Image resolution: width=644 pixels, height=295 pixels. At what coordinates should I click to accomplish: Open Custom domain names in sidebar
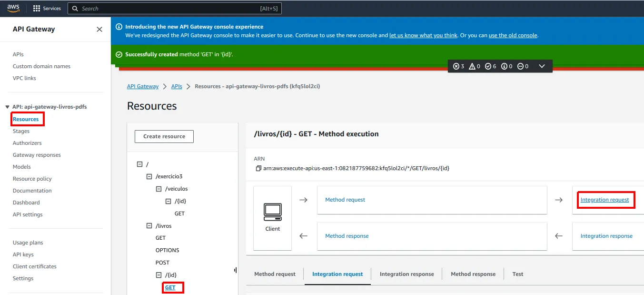click(x=41, y=66)
